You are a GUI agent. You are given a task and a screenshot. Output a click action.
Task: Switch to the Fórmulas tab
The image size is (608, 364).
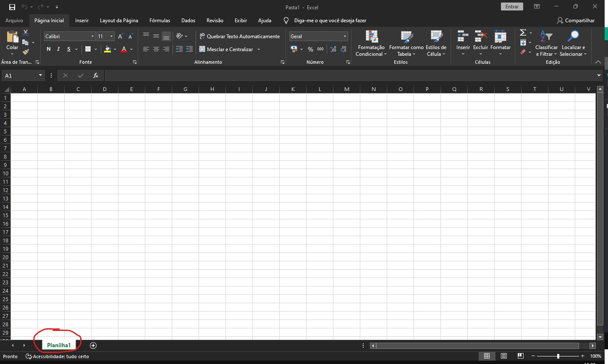[x=160, y=20]
